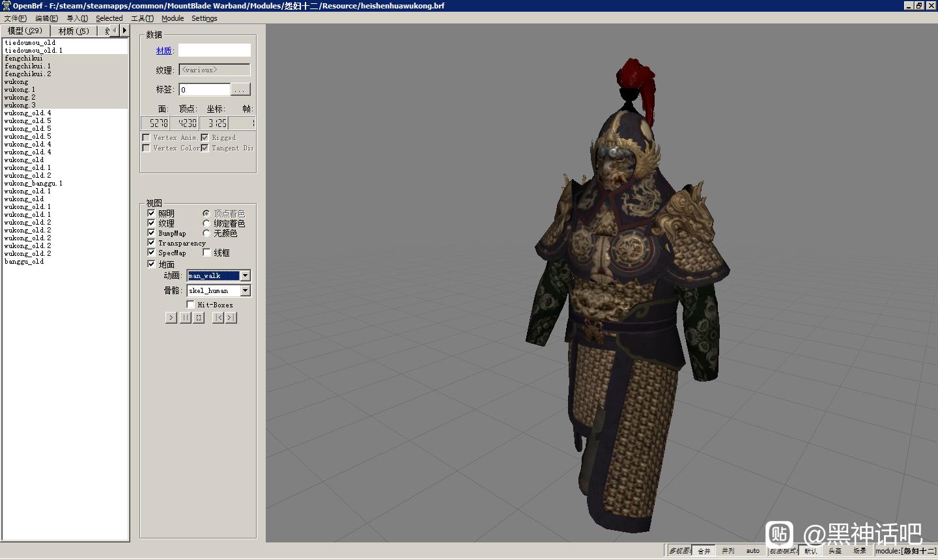Click the 材质 material input field
The width and height of the screenshot is (938, 560).
[x=214, y=50]
